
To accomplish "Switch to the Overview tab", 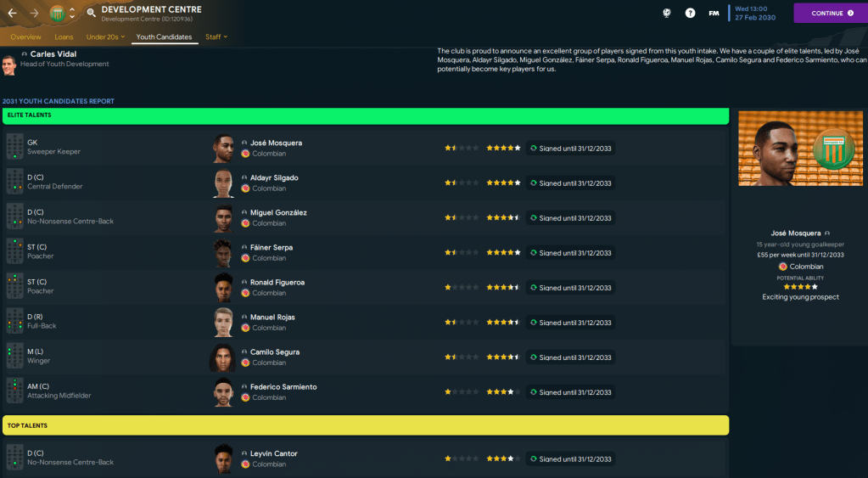I will pos(25,37).
